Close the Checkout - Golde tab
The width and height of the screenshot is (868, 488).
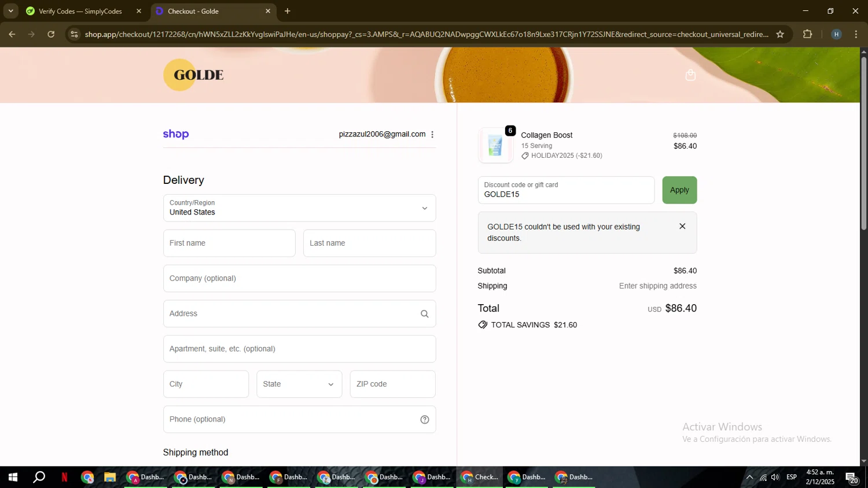pos(268,11)
